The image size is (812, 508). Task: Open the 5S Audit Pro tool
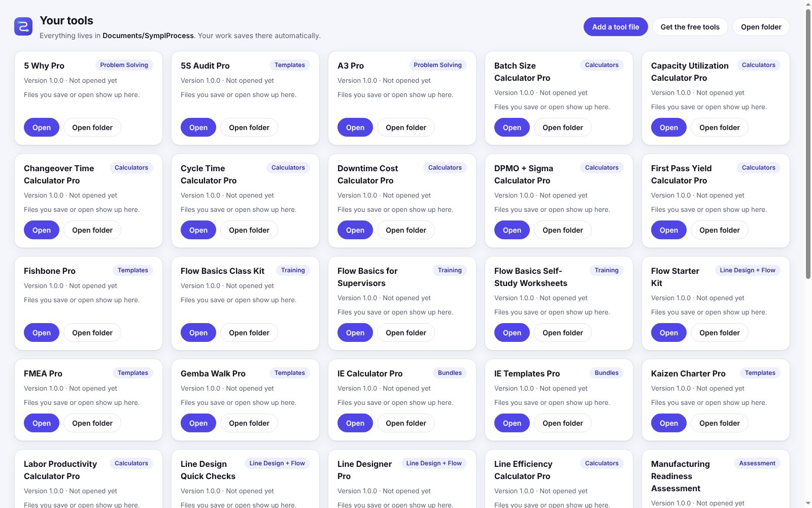click(x=198, y=128)
